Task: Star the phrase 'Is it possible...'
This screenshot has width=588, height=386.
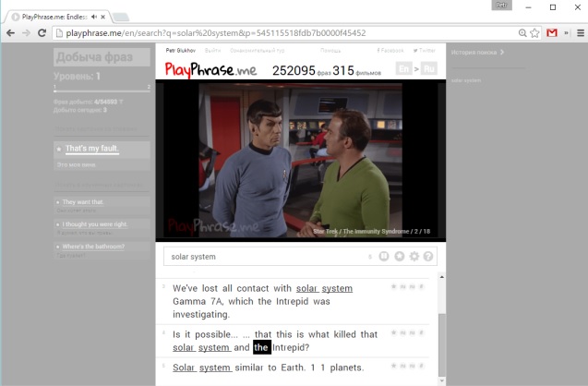Action: click(393, 332)
